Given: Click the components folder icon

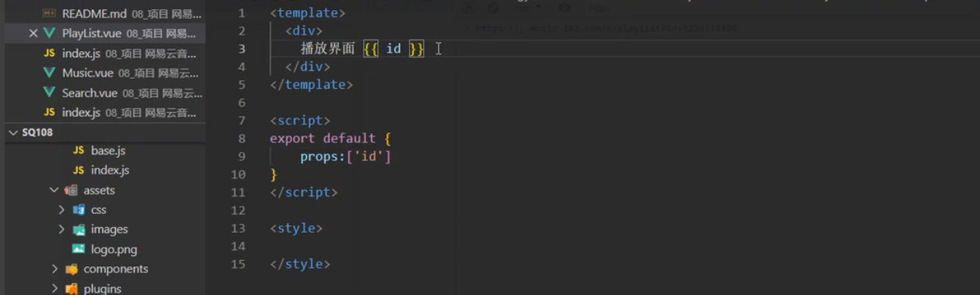Looking at the screenshot, I should (x=72, y=269).
